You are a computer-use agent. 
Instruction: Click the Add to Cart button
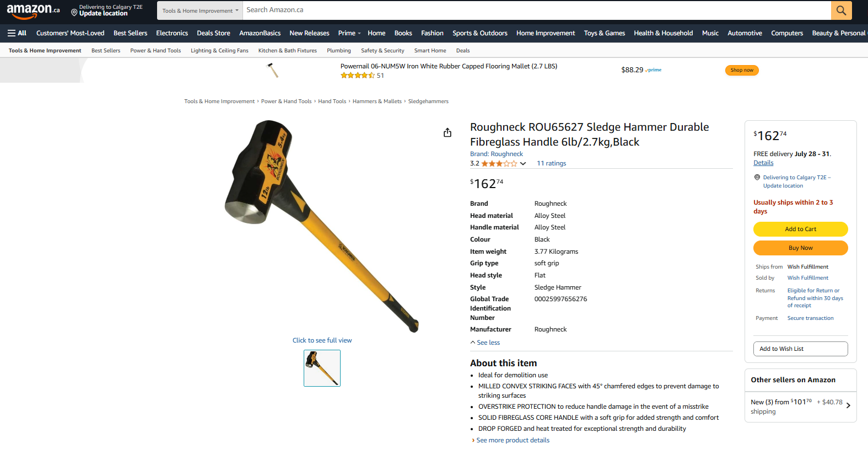pyautogui.click(x=800, y=229)
